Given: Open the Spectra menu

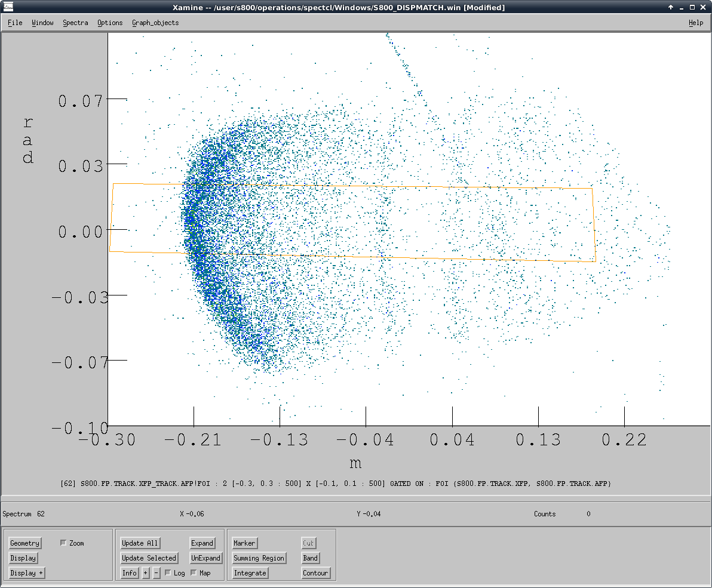Looking at the screenshot, I should [x=75, y=23].
